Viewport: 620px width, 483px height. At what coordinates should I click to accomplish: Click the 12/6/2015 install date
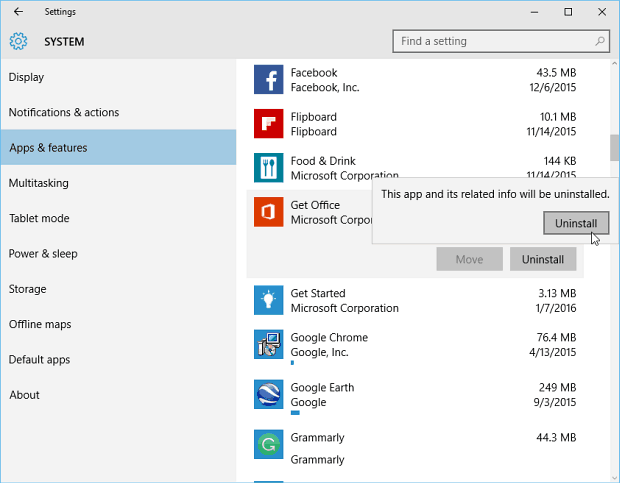pyautogui.click(x=553, y=87)
